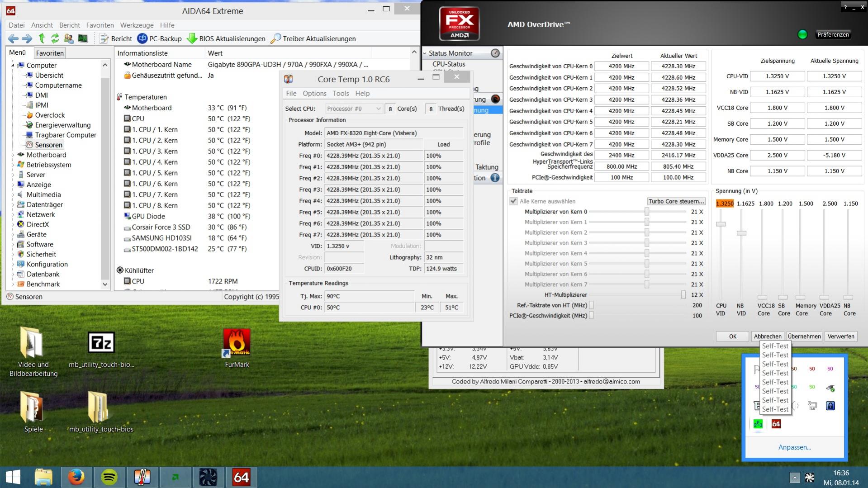Viewport: 868px width, 488px height.
Task: Click the CPU VID voltage slider handle
Action: pyautogui.click(x=721, y=224)
